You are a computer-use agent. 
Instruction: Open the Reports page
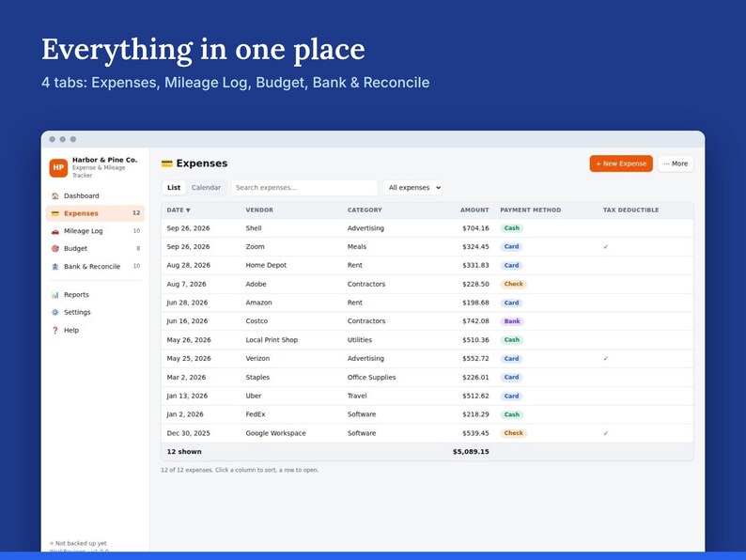(95, 294)
